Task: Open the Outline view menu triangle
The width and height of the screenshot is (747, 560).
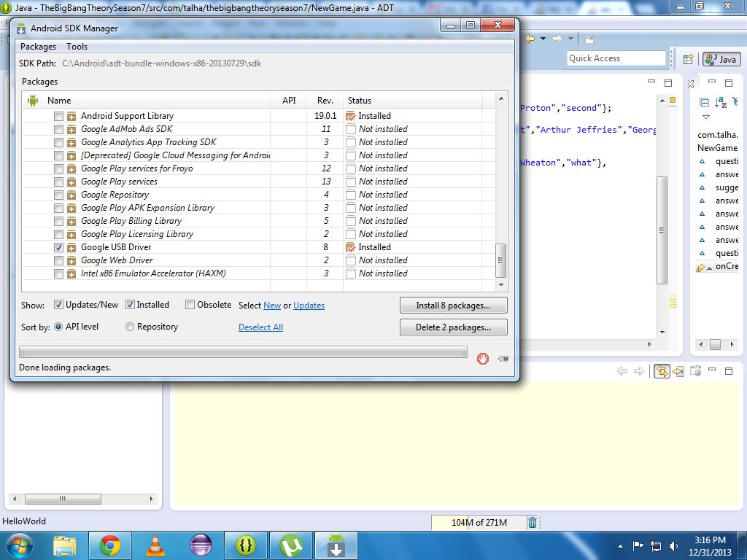Action: (706, 117)
